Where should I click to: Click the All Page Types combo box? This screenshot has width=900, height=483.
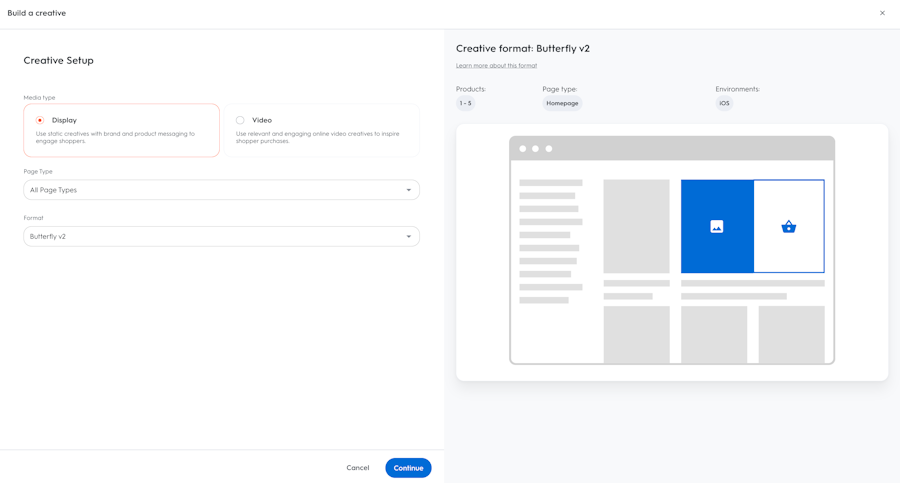[222, 190]
